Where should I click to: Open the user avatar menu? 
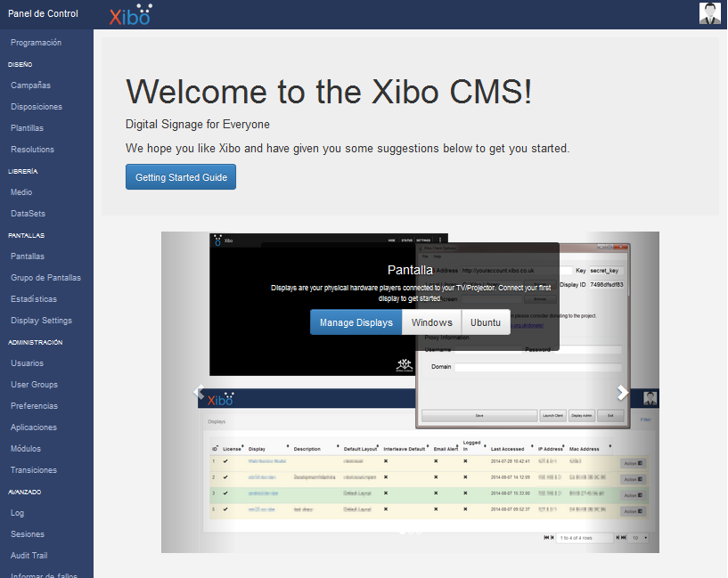tap(710, 13)
